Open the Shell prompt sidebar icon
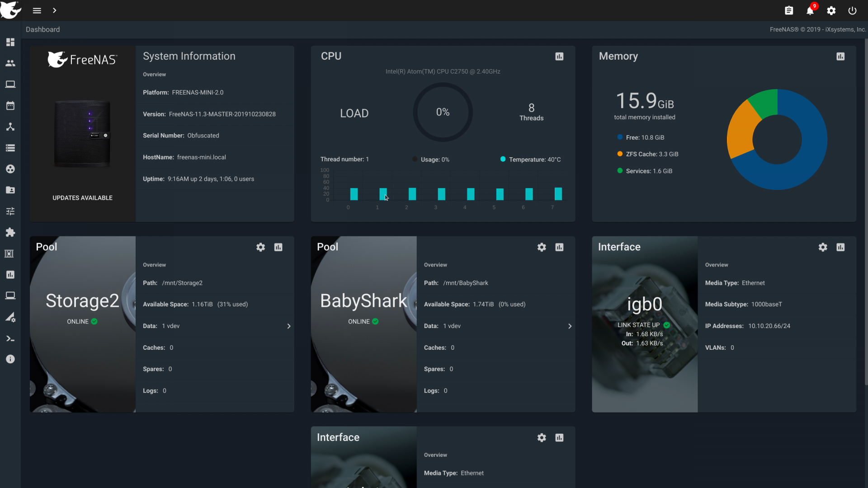Image resolution: width=868 pixels, height=488 pixels. (x=10, y=338)
